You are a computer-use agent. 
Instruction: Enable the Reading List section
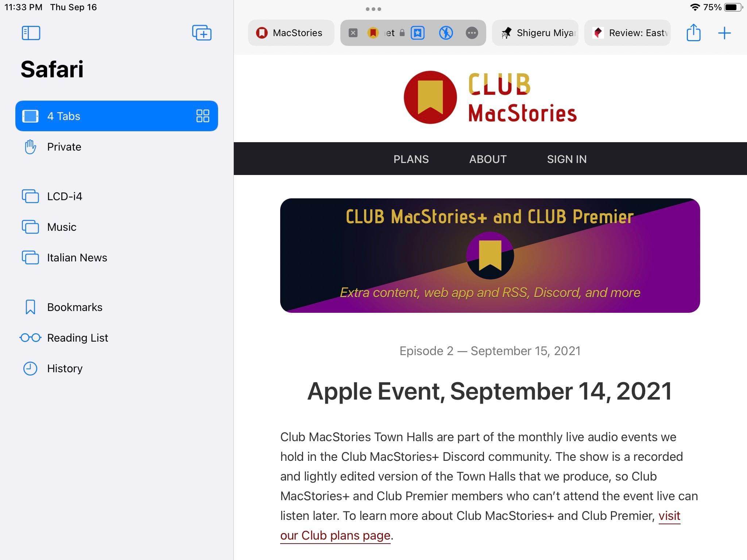pos(77,337)
